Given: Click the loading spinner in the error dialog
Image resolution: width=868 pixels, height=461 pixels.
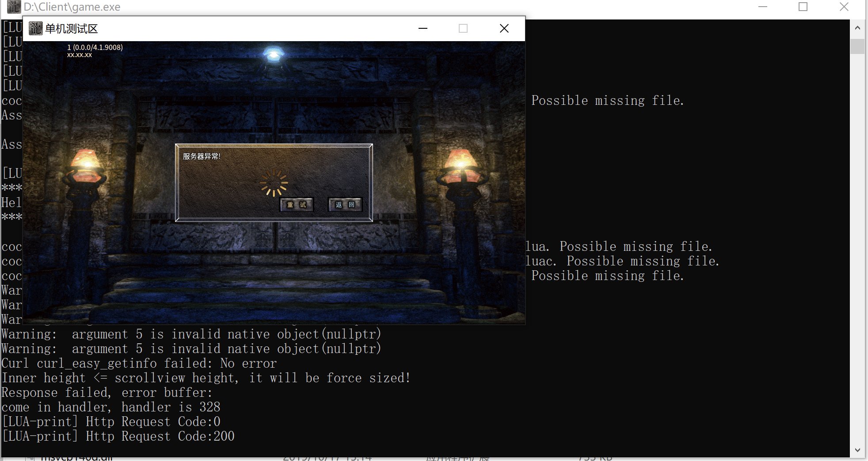Looking at the screenshot, I should [274, 183].
